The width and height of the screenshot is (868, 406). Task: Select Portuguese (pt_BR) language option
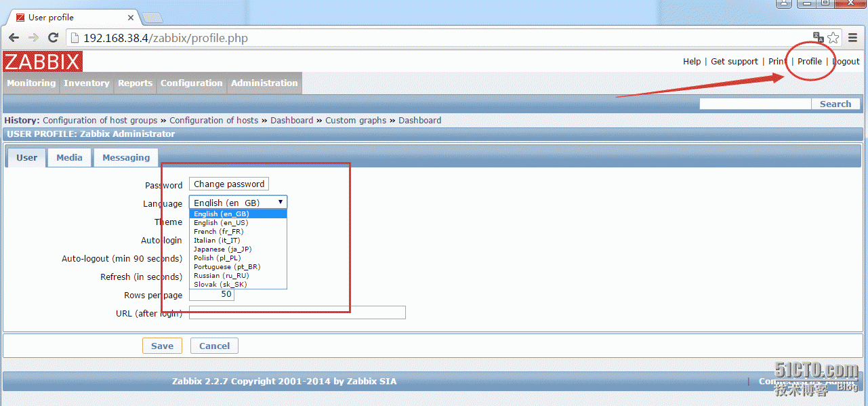coord(238,266)
